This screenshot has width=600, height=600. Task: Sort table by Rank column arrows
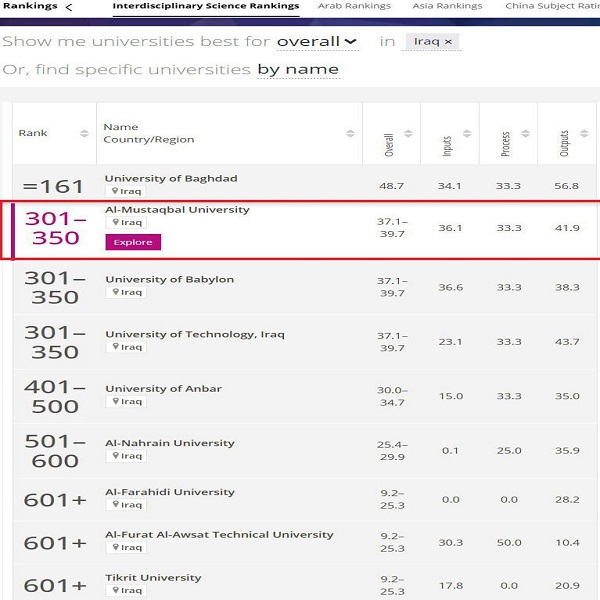pyautogui.click(x=85, y=133)
